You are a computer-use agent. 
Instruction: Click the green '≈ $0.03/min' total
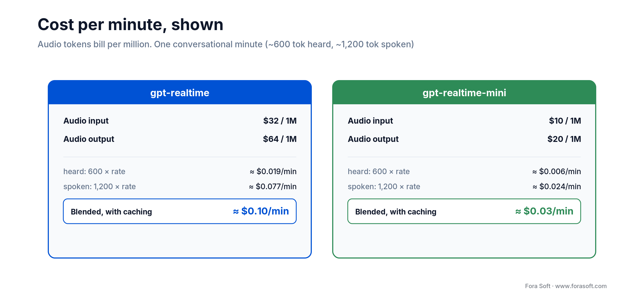544,211
